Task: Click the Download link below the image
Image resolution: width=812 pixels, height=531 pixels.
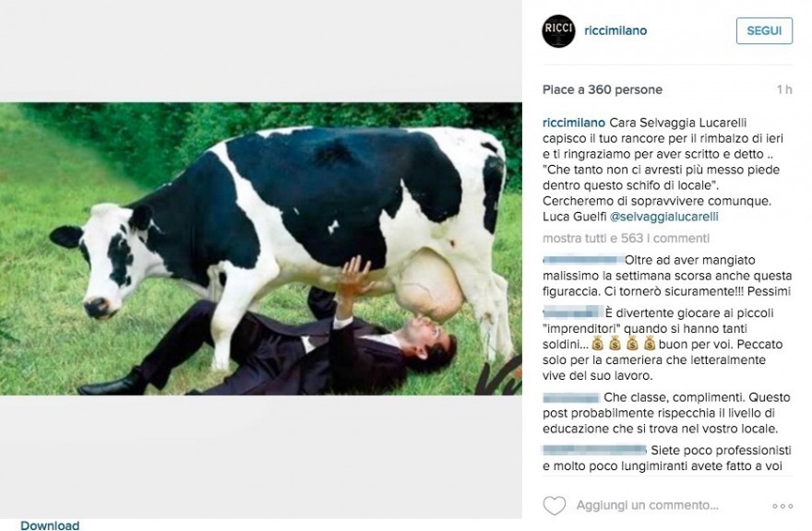Action: (x=50, y=525)
